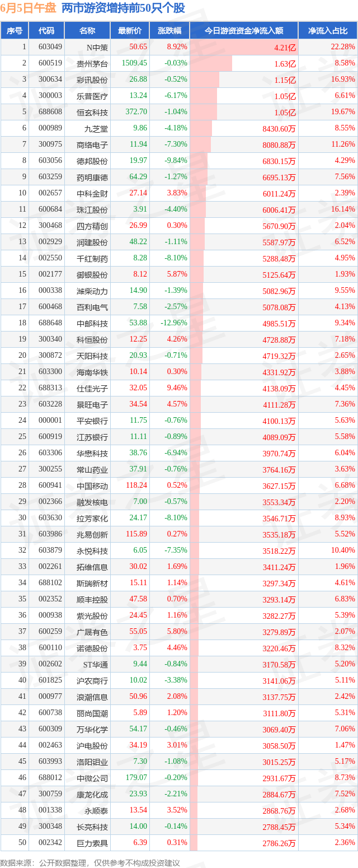Image resolution: width=358 pixels, height=868 pixels.
Task: Select stock name 浪潮信息
Action: [x=92, y=697]
